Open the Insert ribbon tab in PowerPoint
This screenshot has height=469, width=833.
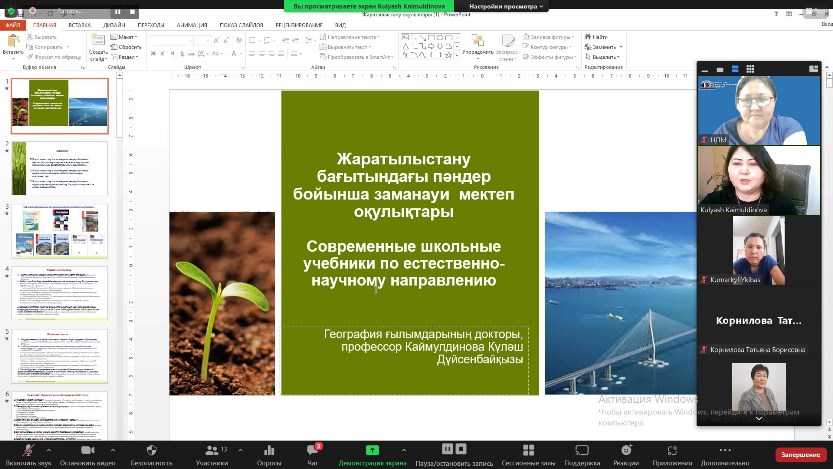(x=79, y=25)
